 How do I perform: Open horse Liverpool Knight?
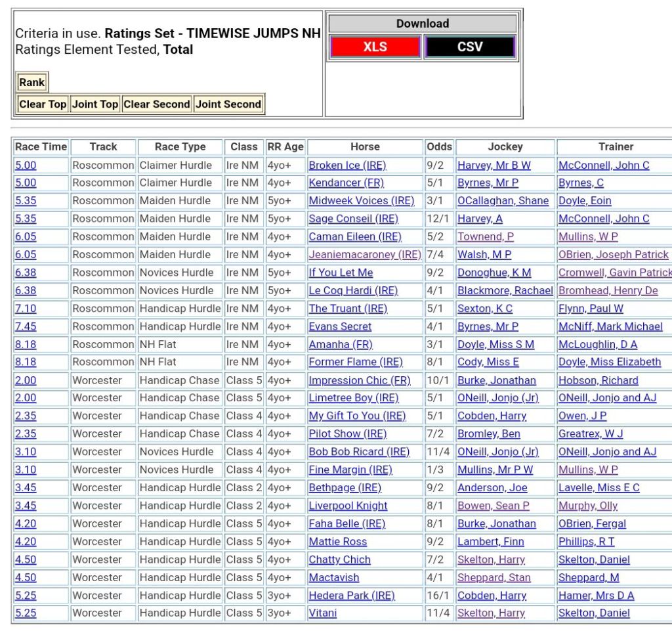tap(348, 506)
